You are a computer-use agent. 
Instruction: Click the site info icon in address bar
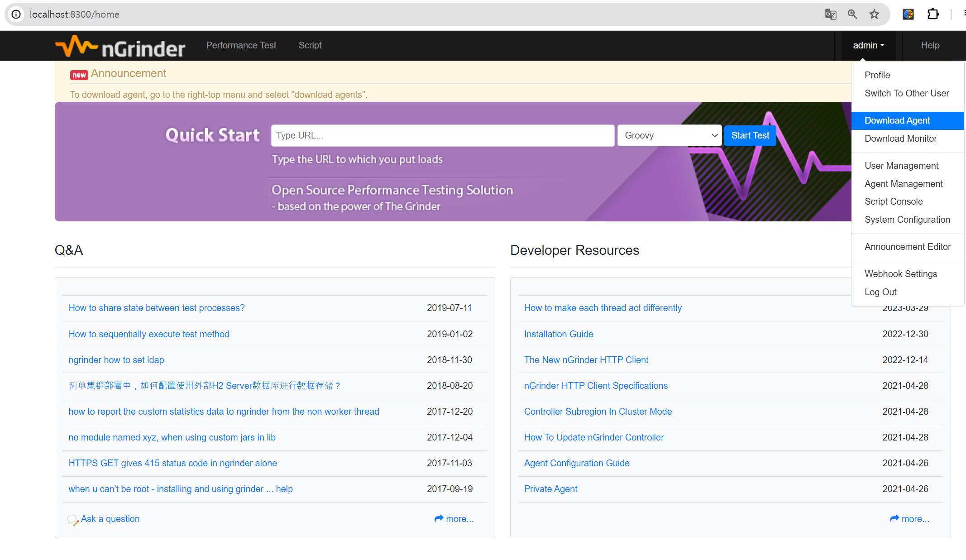tap(16, 14)
